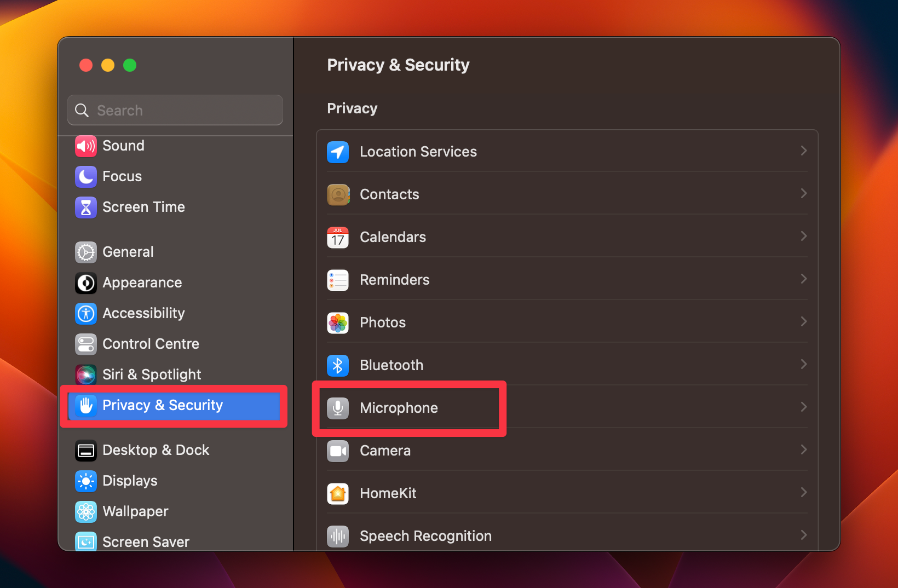Expand the Contacts row chevron
This screenshot has height=588, width=898.
(803, 193)
